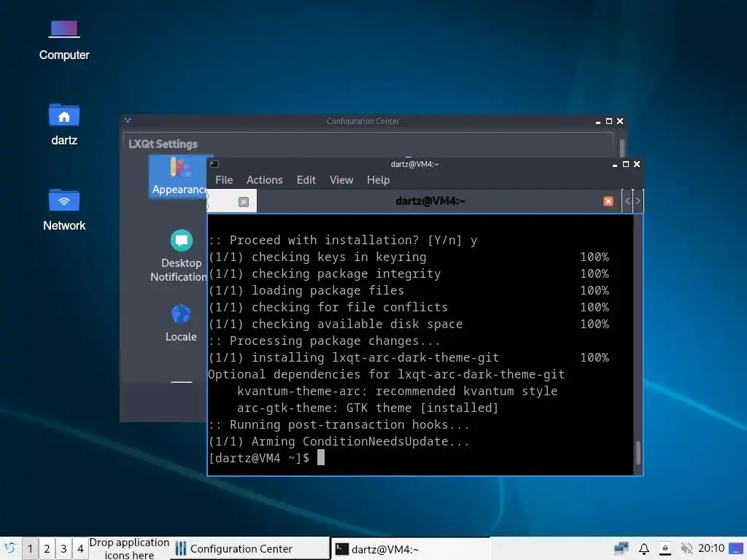This screenshot has width=747, height=560.
Task: Click the removable media eject tray icon
Action: (665, 548)
